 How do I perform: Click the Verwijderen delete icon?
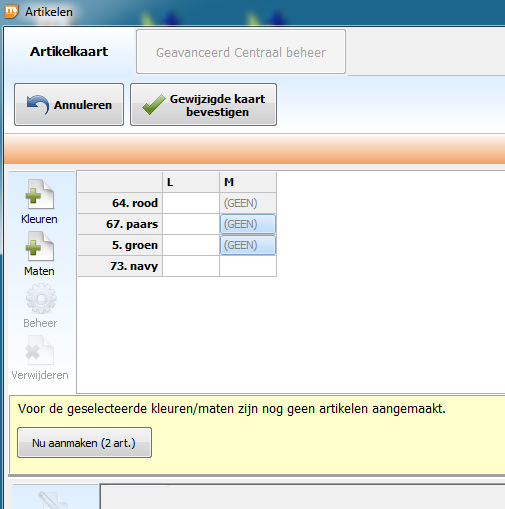tap(39, 350)
